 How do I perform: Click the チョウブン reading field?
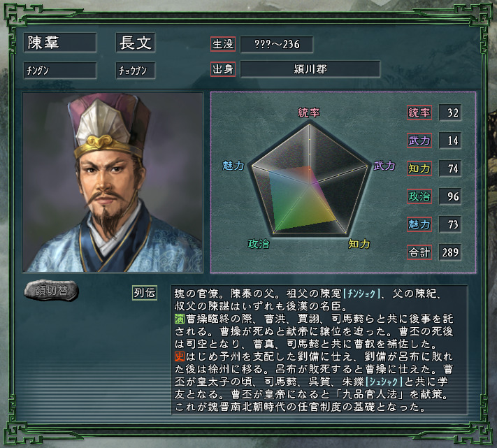point(136,71)
